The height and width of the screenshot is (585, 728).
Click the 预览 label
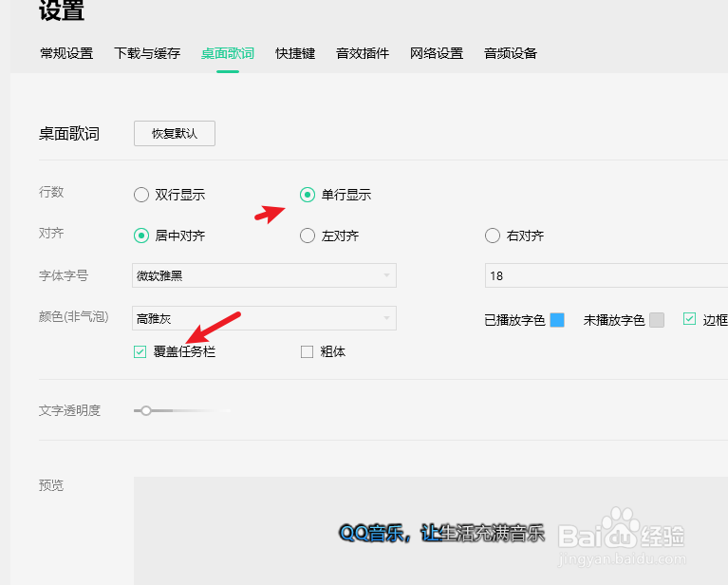[x=51, y=485]
